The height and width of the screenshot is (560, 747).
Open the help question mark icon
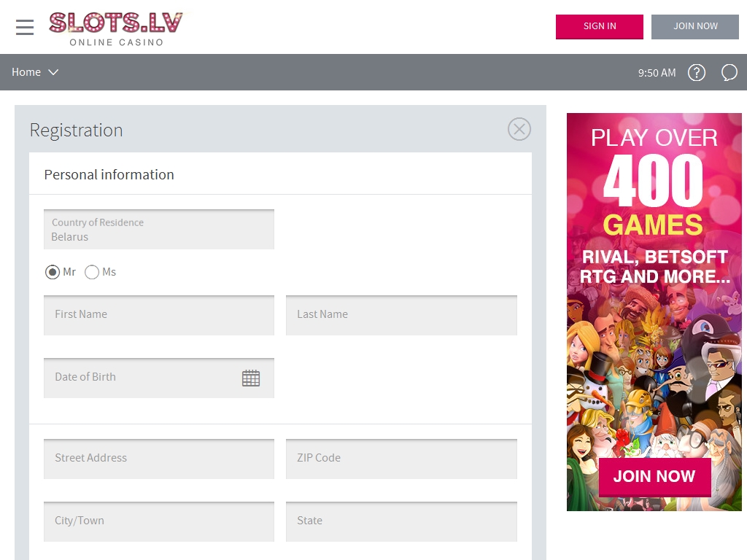pos(697,72)
